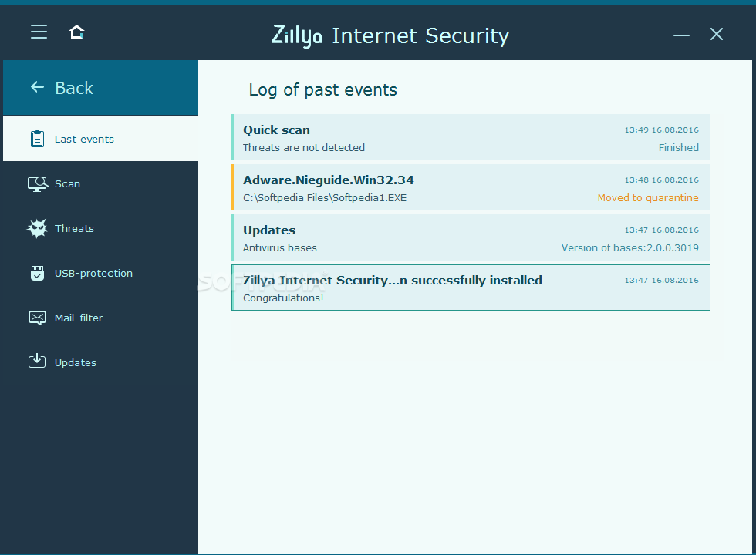Click the Back button label

coord(74,88)
